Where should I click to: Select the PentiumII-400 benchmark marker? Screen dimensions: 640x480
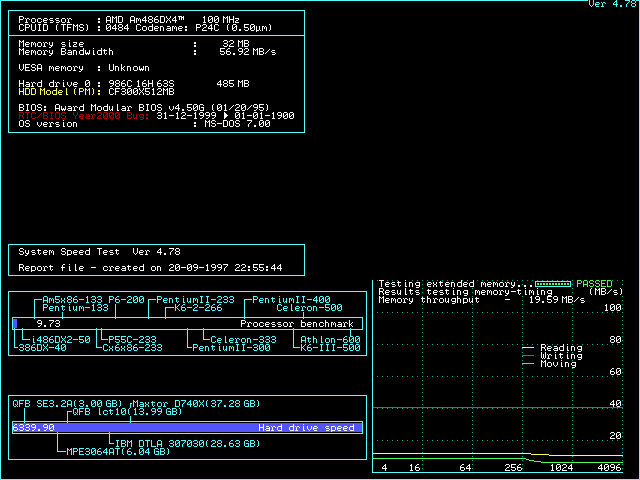pyautogui.click(x=290, y=300)
